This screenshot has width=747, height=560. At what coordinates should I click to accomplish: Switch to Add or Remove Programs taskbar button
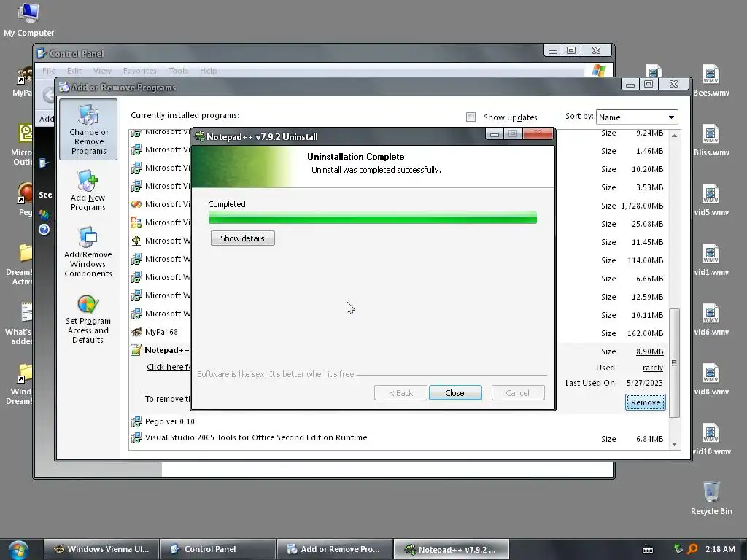[x=334, y=549]
